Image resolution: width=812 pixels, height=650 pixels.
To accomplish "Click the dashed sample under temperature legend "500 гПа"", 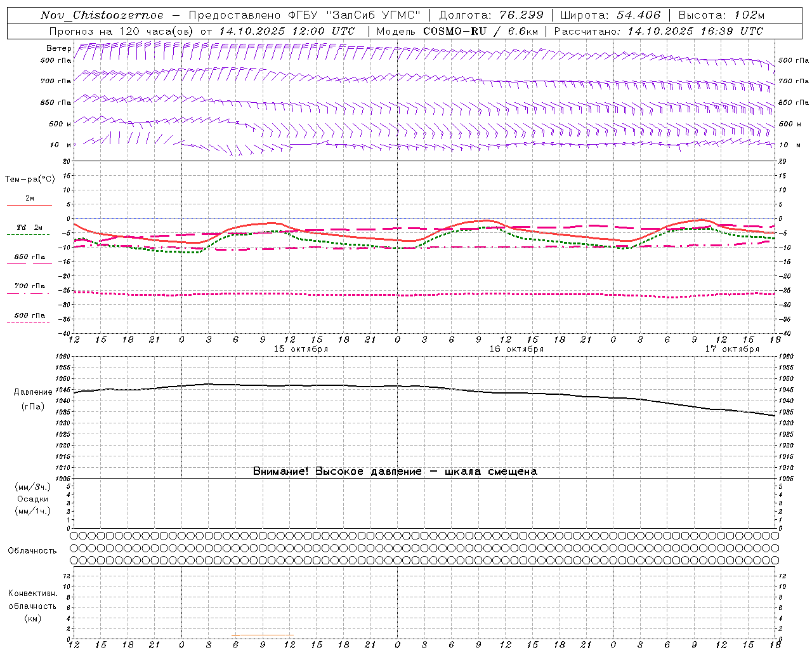I will click(x=28, y=322).
